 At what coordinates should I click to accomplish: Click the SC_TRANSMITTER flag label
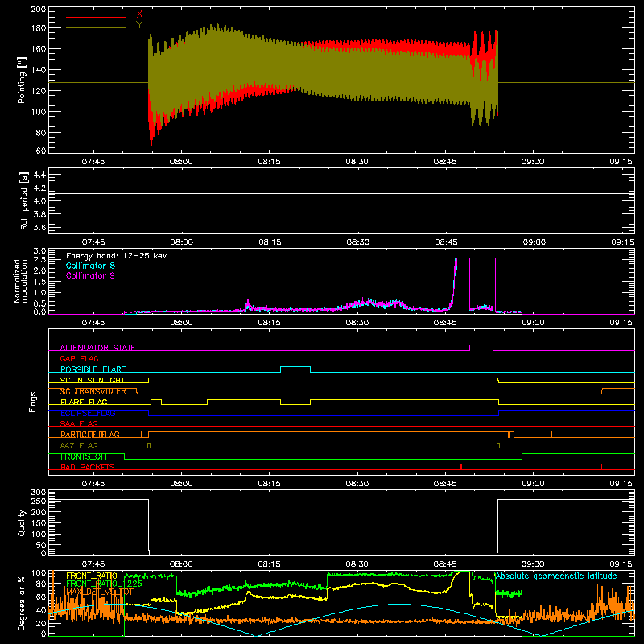[93, 391]
